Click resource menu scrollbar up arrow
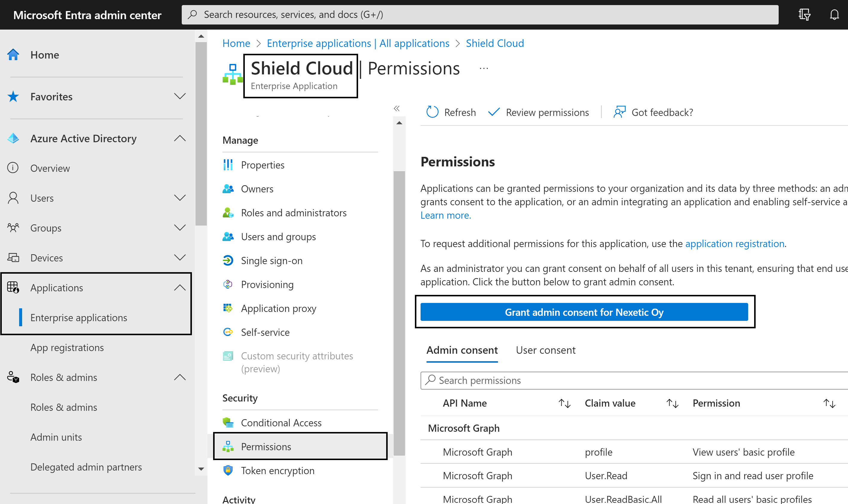Screen dimensions: 848x504 tap(399, 122)
